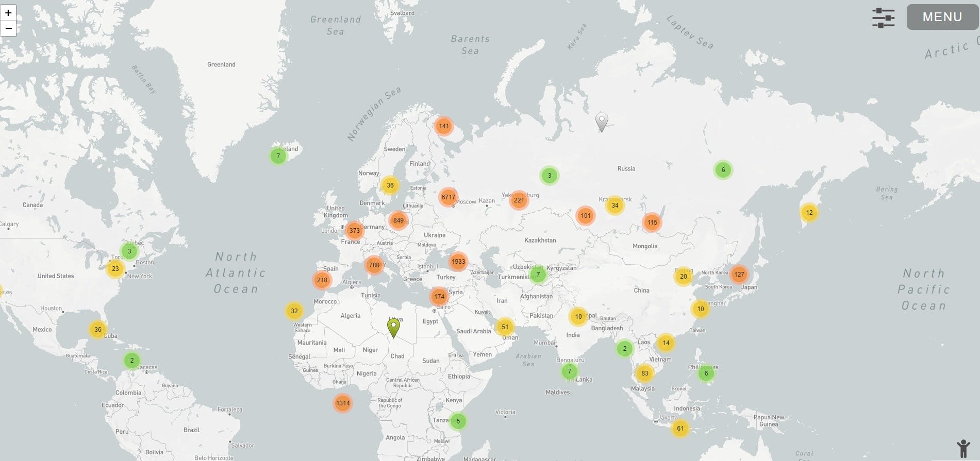Screen dimensions: 980x461
Task: Click the 34 cluster near Krasnoyarsk
Action: 615,206
